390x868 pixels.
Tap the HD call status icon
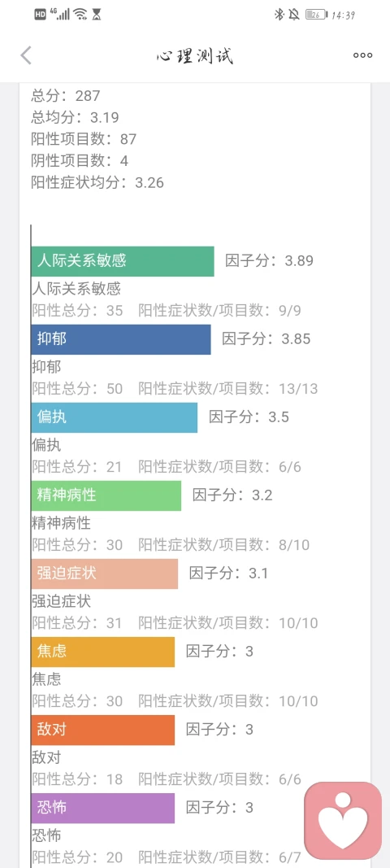pos(40,15)
